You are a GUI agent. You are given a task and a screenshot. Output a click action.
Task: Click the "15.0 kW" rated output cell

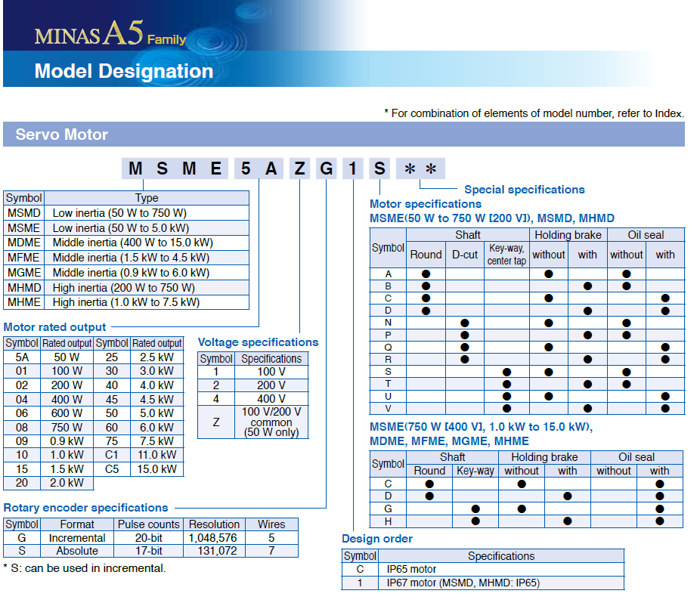point(156,469)
